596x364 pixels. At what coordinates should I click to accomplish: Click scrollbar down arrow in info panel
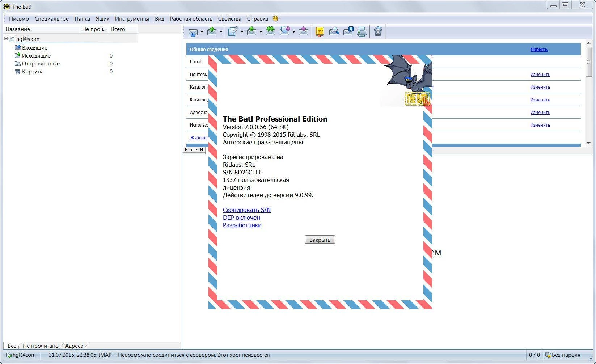click(589, 143)
